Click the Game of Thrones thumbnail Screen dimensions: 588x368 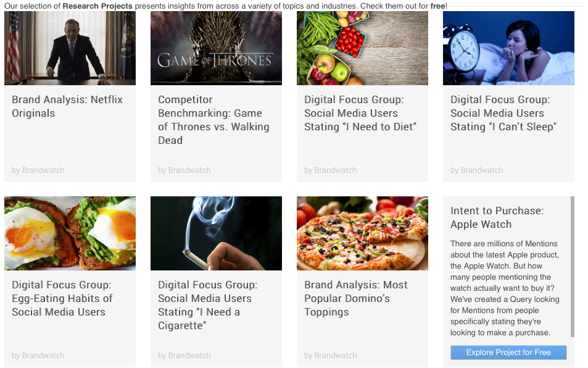(x=216, y=48)
